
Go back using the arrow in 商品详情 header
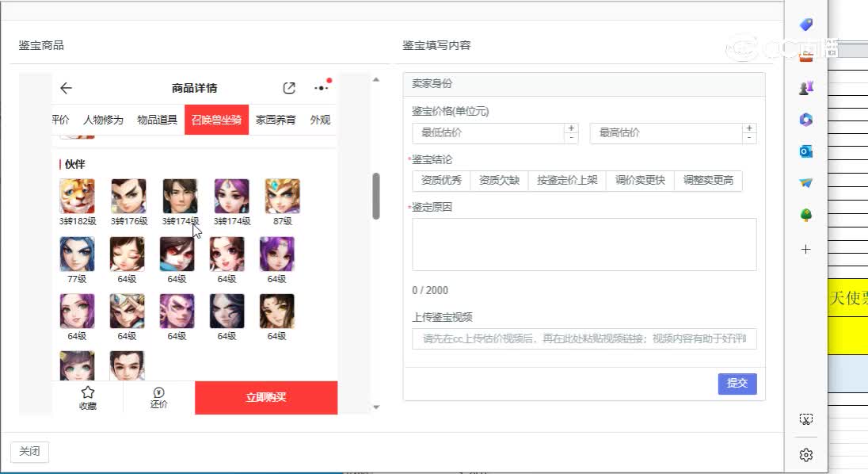click(66, 88)
